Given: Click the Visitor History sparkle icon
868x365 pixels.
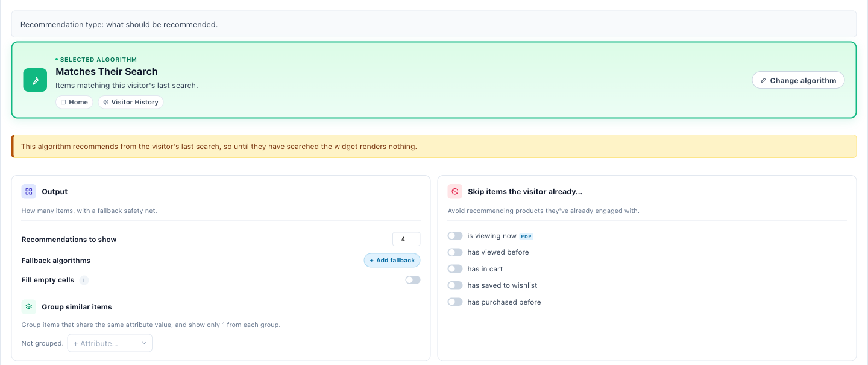Looking at the screenshot, I should [106, 102].
